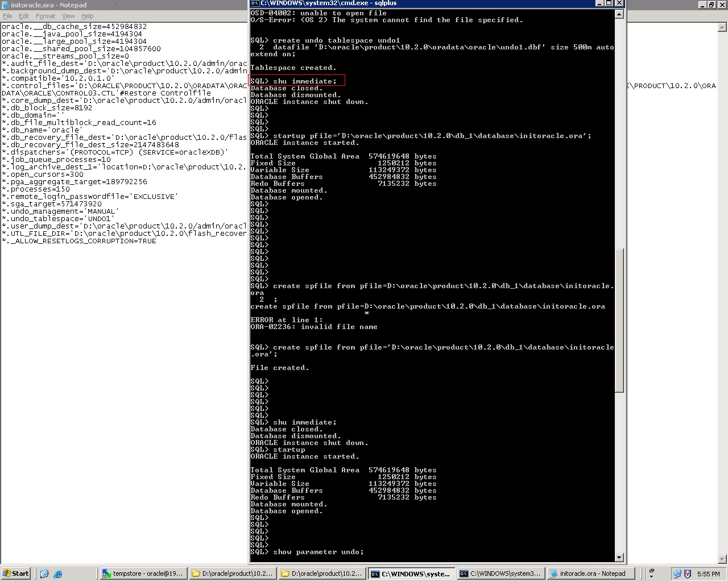
Task: Click the Windows Start button
Action: point(15,573)
